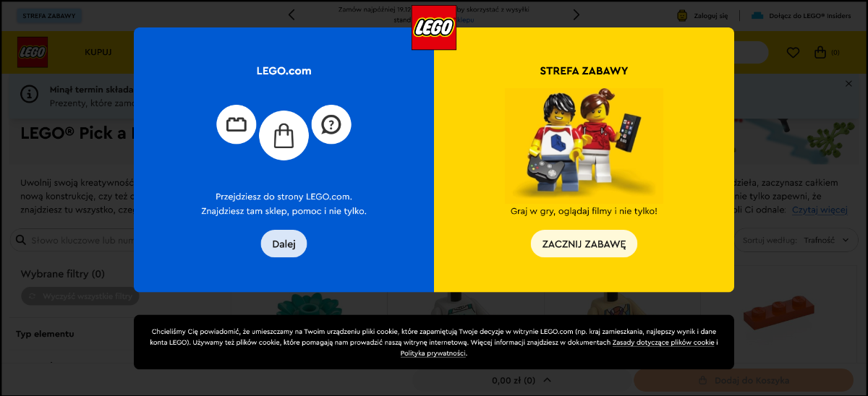Expand the 0,00 zł order summary chevron
Viewport: 868px width, 396px height.
(x=547, y=380)
